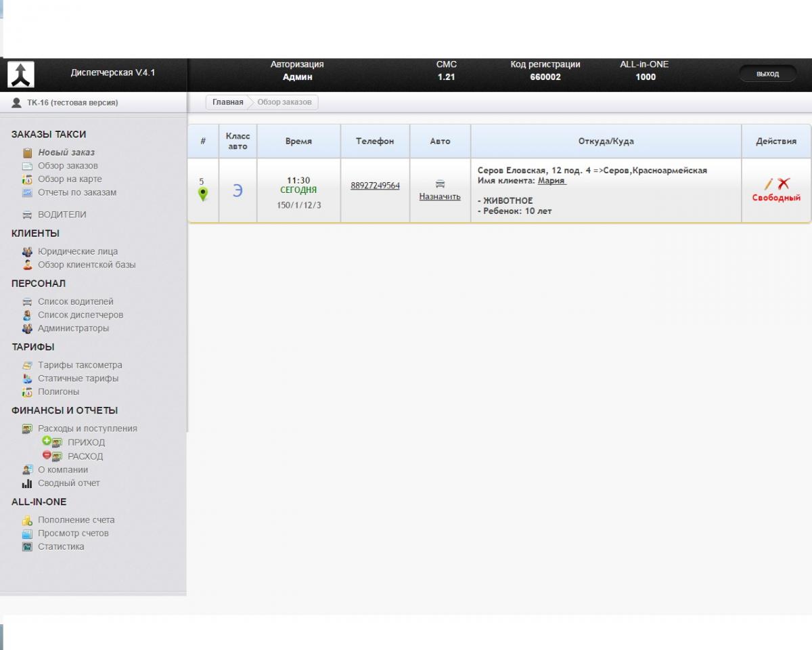The height and width of the screenshot is (650, 812).
Task: Open Администраторы page
Action: pyautogui.click(x=73, y=328)
